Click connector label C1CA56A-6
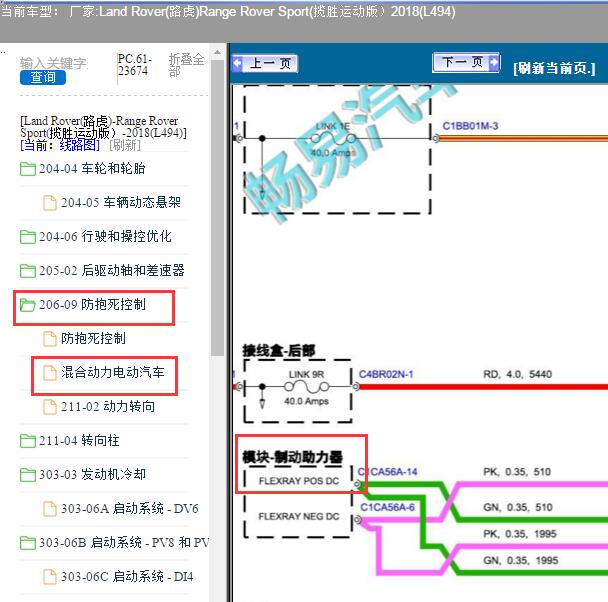This screenshot has height=602, width=608. (x=387, y=507)
